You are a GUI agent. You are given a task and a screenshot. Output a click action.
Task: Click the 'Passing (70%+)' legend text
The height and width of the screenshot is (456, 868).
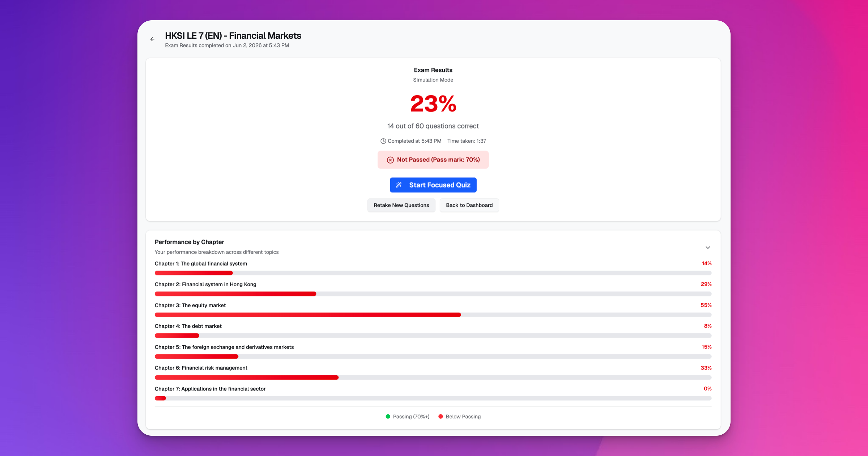(x=411, y=417)
